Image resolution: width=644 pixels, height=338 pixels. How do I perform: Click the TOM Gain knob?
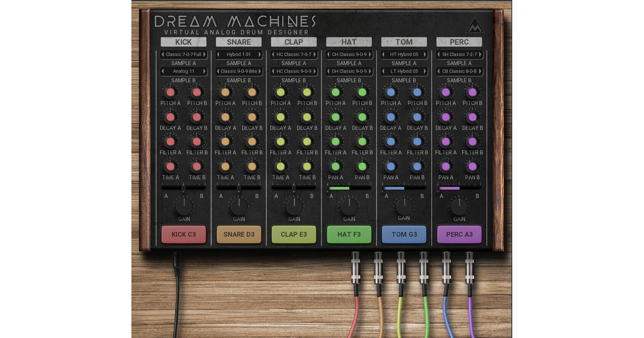[404, 206]
